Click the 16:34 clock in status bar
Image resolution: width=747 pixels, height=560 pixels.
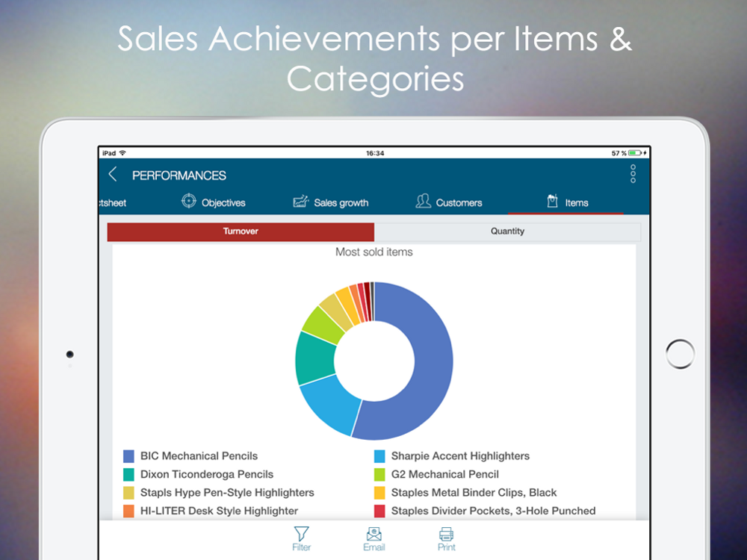[375, 153]
